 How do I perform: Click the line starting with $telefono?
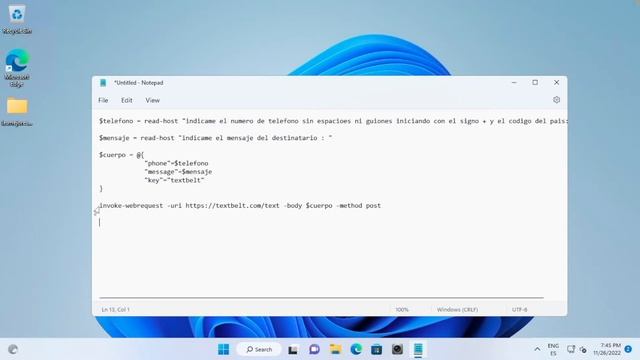coord(333,121)
